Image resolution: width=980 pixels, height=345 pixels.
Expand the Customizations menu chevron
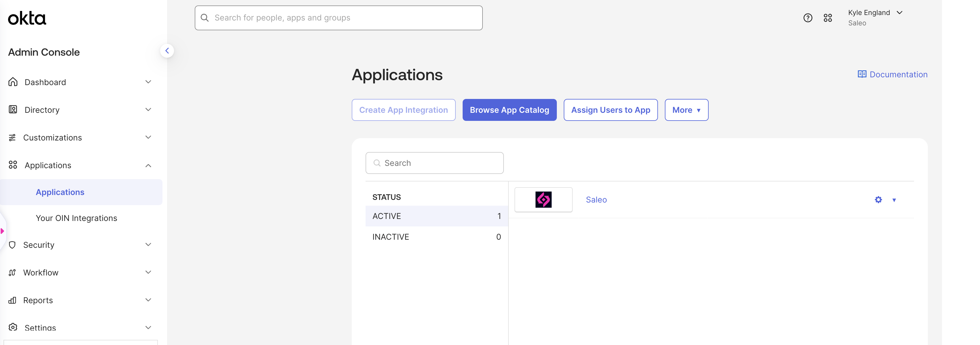[148, 138]
